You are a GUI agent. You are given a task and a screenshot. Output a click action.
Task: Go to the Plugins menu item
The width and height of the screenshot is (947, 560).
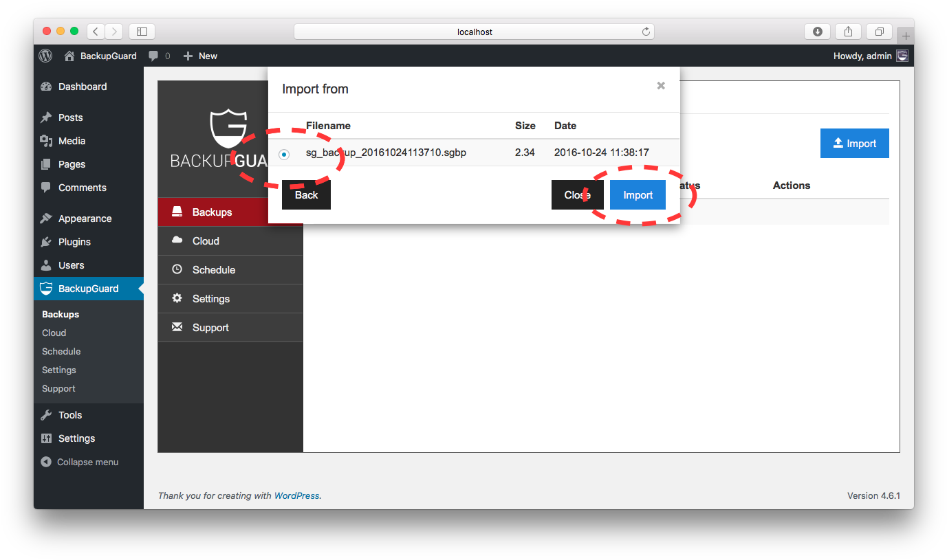point(74,242)
